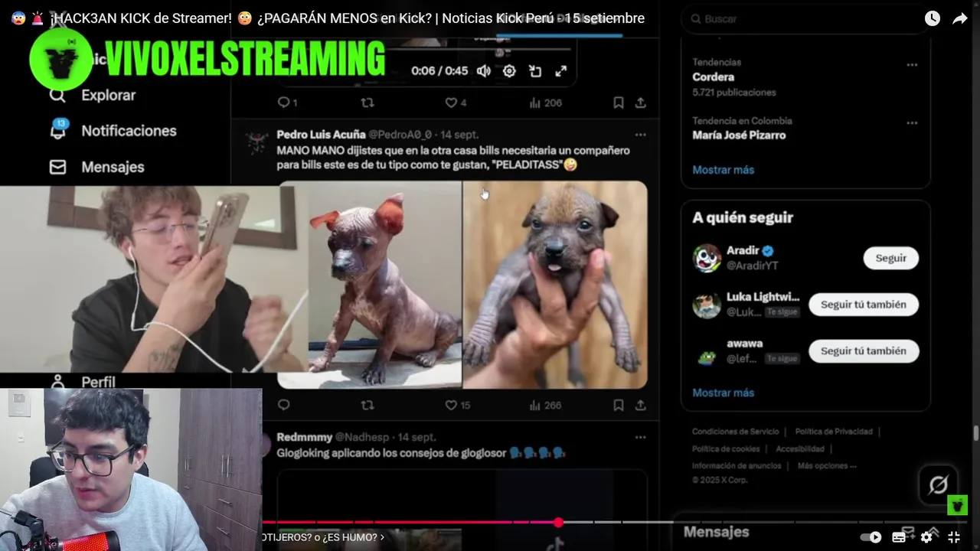Click the Notificaciones bell icon with badge
Screen dimensions: 980x551
58,129
